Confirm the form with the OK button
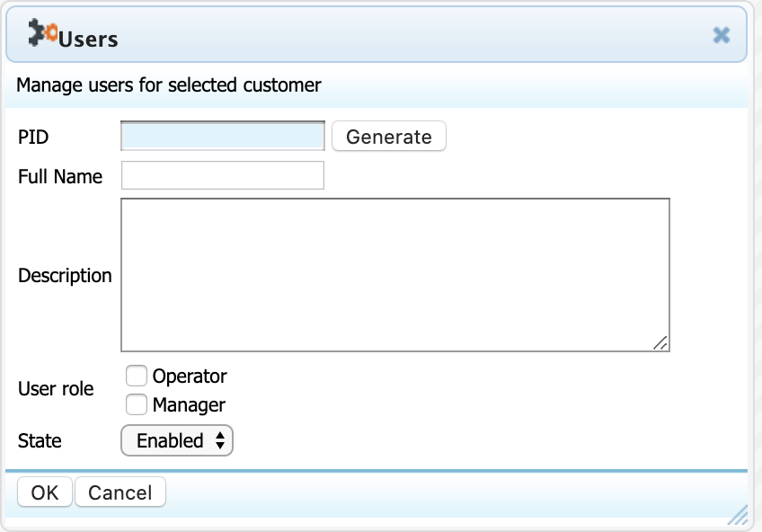762x532 pixels. click(44, 492)
